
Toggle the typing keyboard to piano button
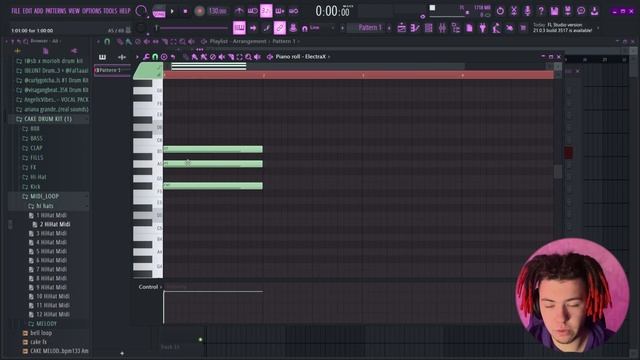(239, 28)
